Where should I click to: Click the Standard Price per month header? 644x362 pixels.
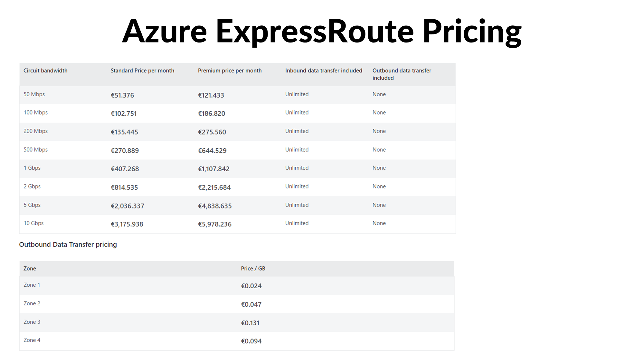click(x=142, y=70)
